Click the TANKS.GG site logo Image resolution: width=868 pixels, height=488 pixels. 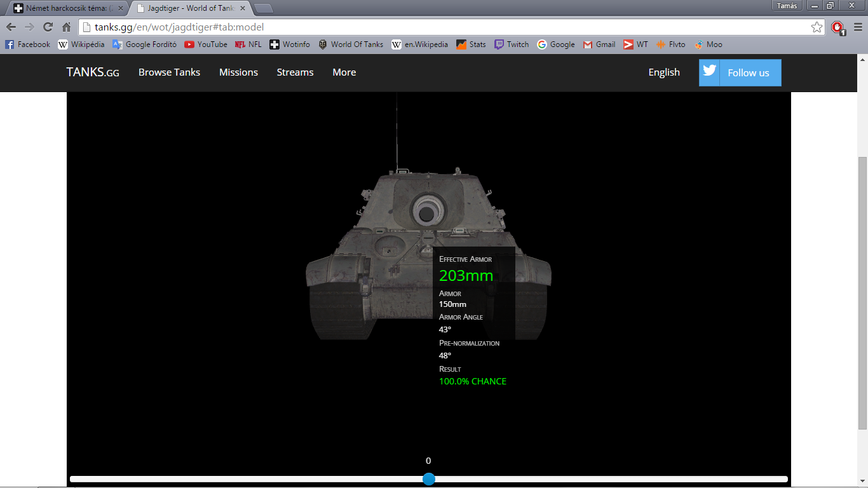pos(93,72)
